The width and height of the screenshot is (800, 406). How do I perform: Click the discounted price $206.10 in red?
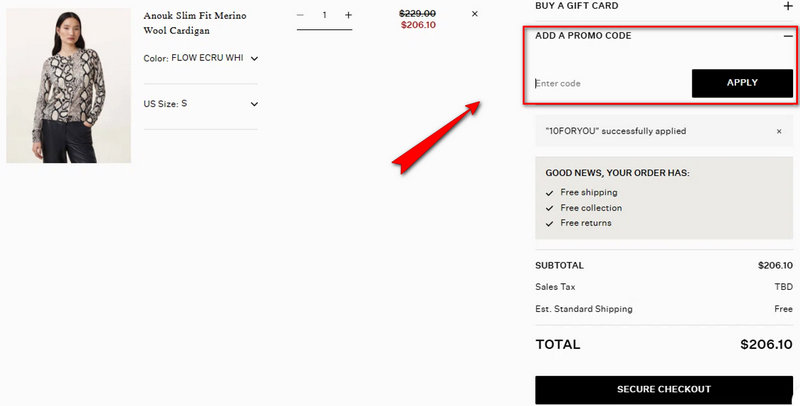pyautogui.click(x=418, y=26)
